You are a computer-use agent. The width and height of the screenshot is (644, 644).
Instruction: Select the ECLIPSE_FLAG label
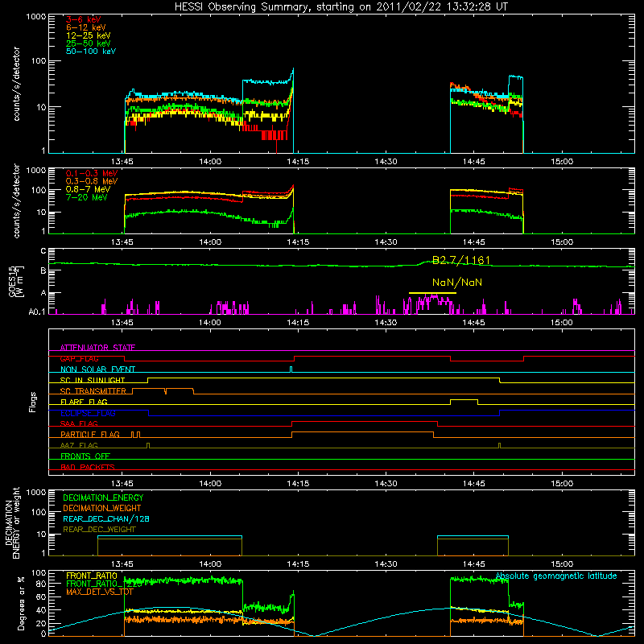88,413
